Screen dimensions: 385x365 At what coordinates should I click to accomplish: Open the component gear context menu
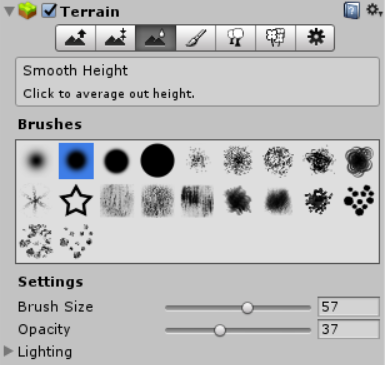tap(374, 10)
